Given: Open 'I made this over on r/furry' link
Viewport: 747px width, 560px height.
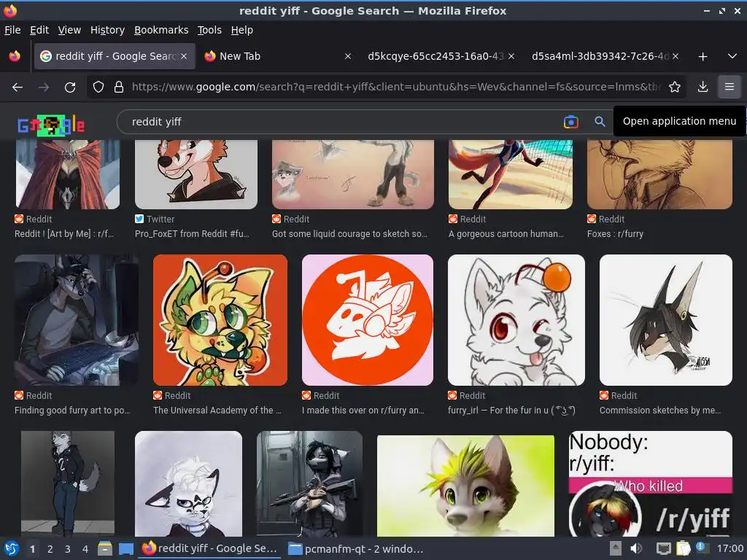Looking at the screenshot, I should [363, 410].
